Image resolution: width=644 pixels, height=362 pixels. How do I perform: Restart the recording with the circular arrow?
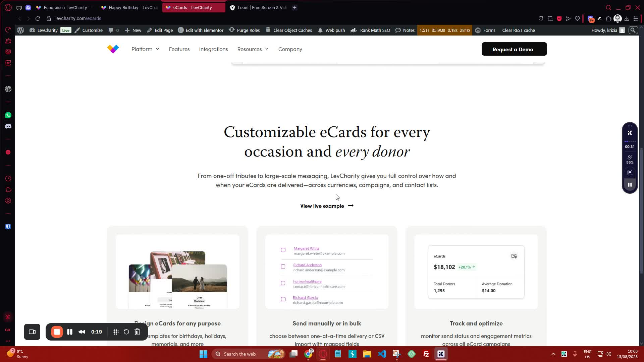pos(126,332)
